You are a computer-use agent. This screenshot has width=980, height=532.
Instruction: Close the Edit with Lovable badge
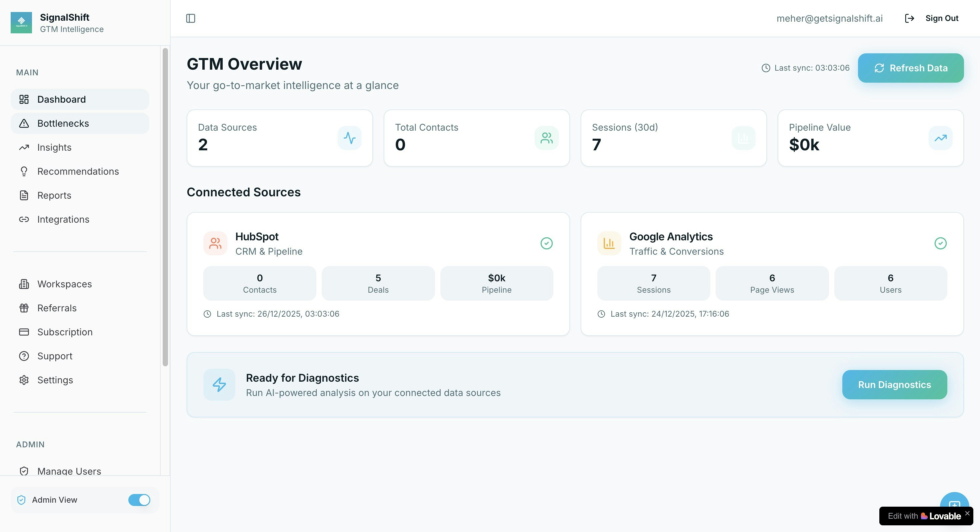pyautogui.click(x=967, y=513)
